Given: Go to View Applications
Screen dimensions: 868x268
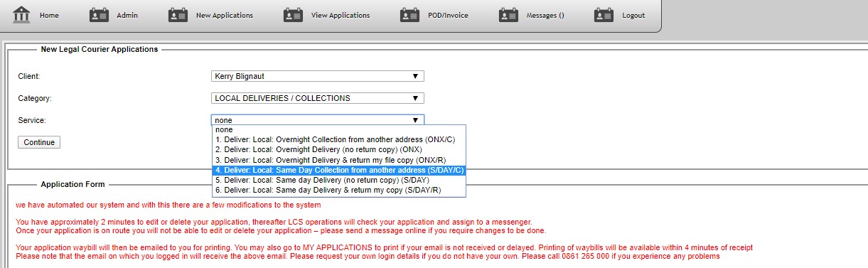Looking at the screenshot, I should point(340,15).
